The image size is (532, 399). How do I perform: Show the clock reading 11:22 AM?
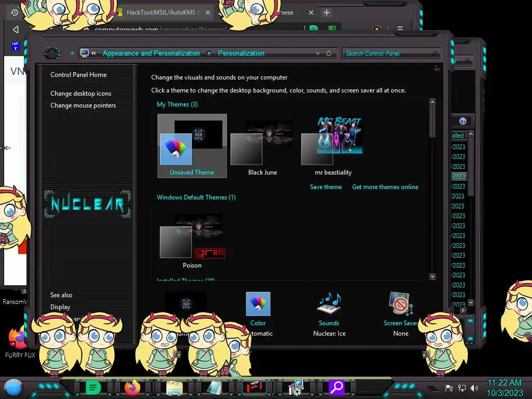pos(504,383)
